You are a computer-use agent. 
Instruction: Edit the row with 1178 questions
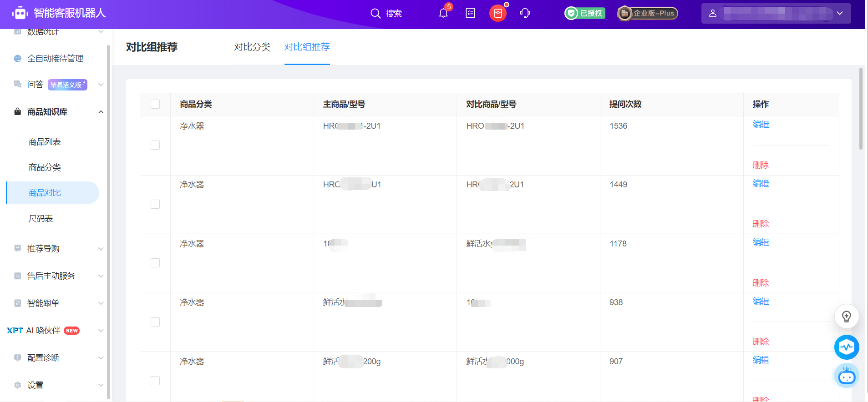pyautogui.click(x=761, y=242)
